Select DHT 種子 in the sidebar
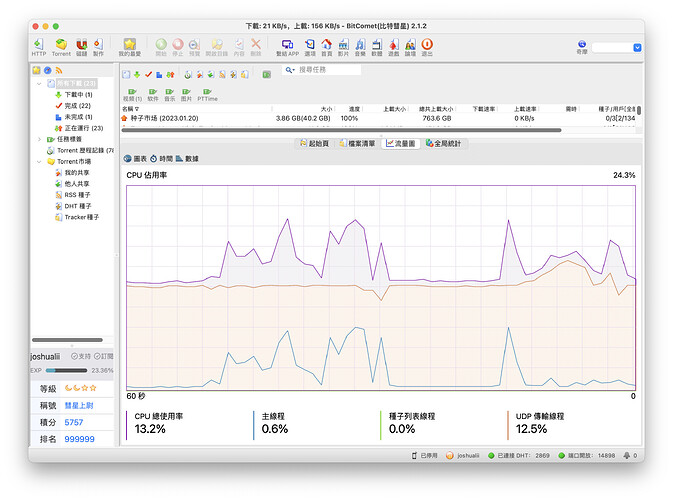673x500 pixels. tap(73, 206)
